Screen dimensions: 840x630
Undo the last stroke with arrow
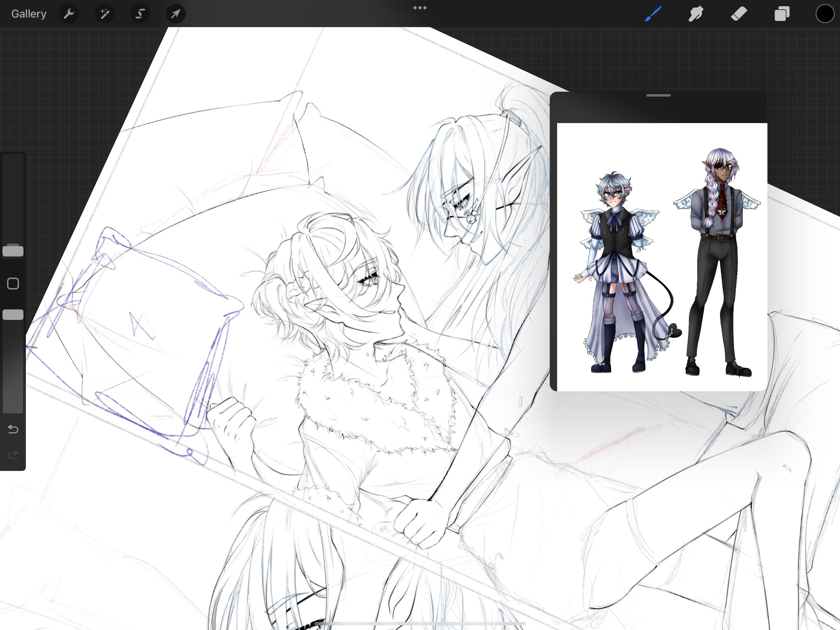(x=13, y=429)
